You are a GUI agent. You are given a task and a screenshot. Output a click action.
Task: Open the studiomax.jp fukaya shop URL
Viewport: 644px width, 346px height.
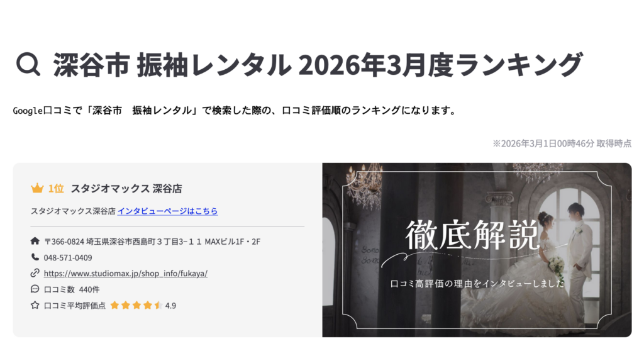click(126, 273)
